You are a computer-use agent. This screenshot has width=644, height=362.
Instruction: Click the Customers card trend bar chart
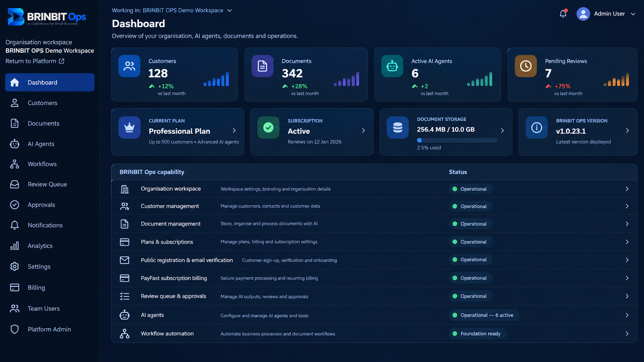216,79
